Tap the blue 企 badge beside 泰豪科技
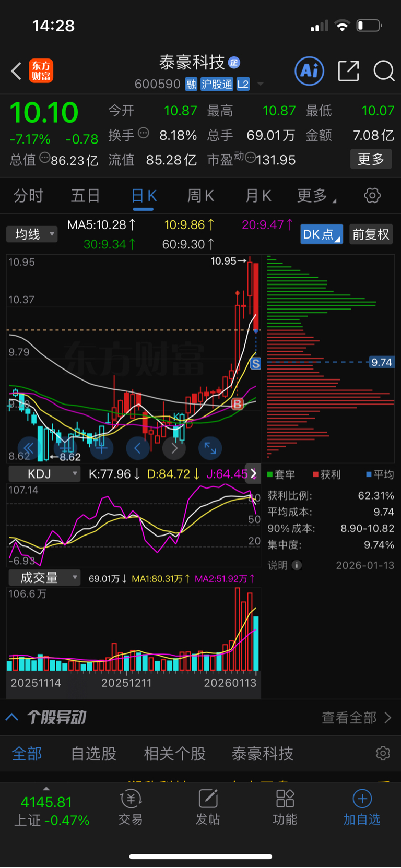 click(x=234, y=63)
